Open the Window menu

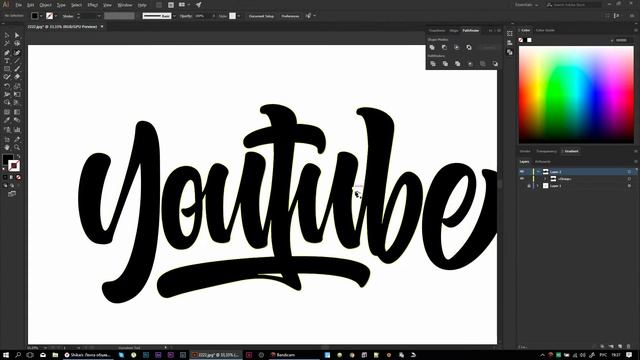125,5
